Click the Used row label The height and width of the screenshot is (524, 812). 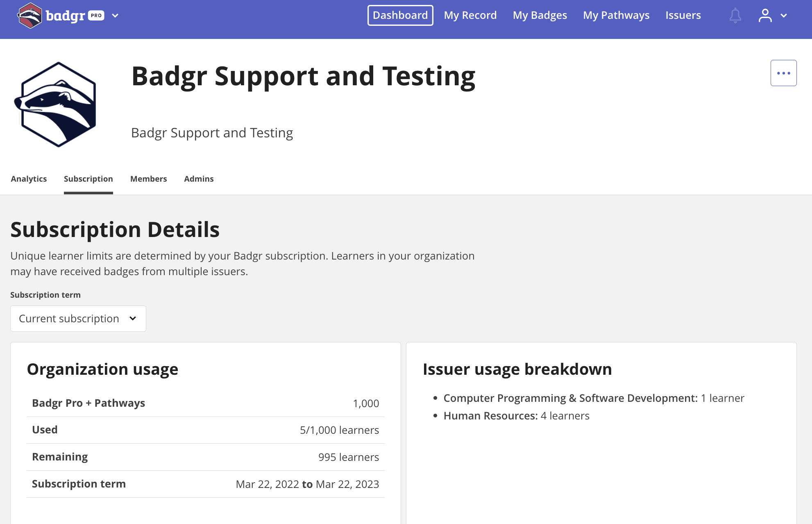pyautogui.click(x=45, y=430)
